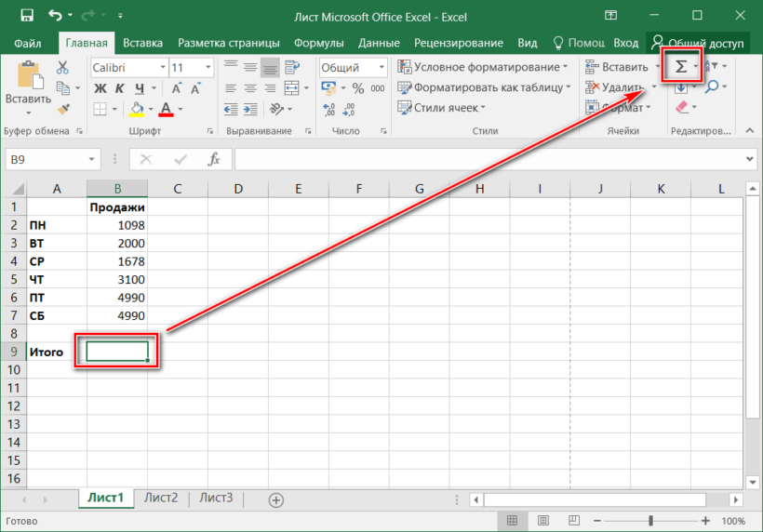Screen dimensions: 763x532
Task: Click the Insert Function fx button
Action: 214,159
